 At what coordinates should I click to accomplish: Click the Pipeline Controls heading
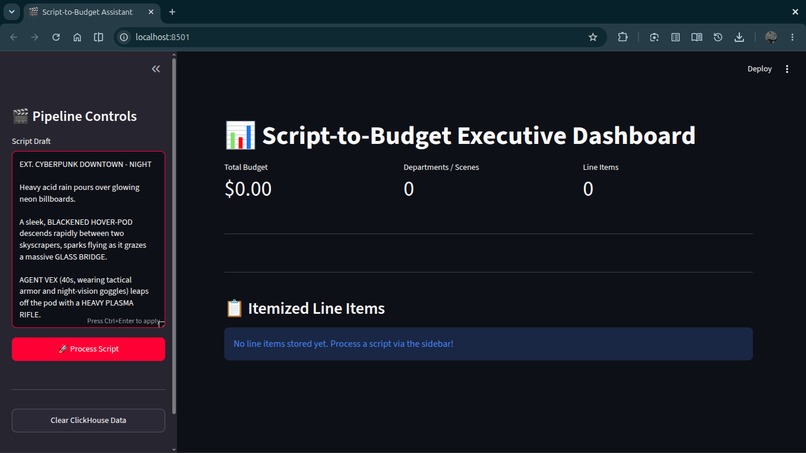pos(84,116)
